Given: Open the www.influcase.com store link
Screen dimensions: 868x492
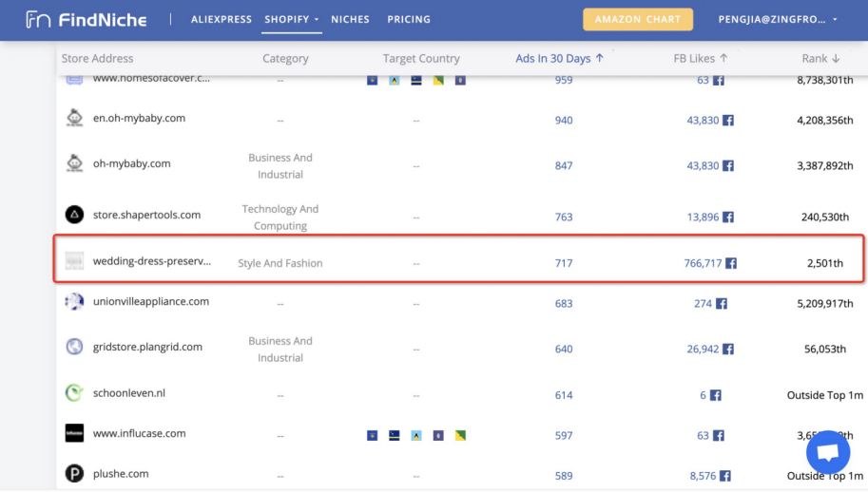Looking at the screenshot, I should coord(139,433).
